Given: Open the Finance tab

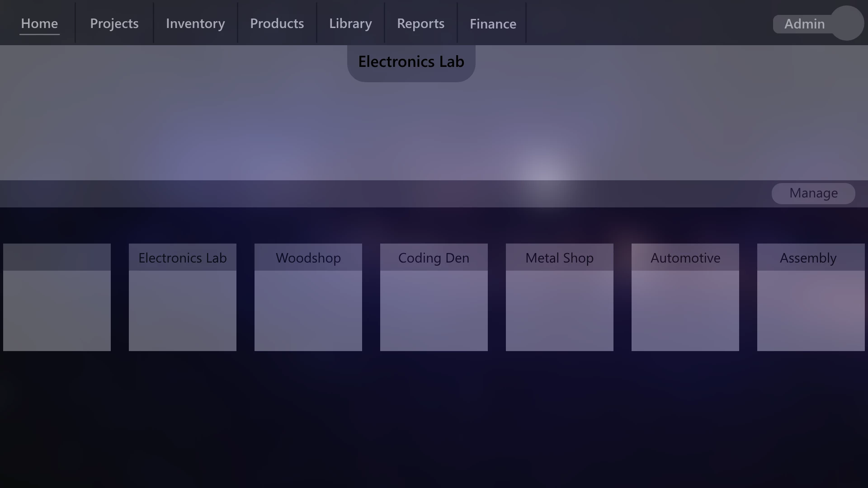Looking at the screenshot, I should pyautogui.click(x=493, y=23).
